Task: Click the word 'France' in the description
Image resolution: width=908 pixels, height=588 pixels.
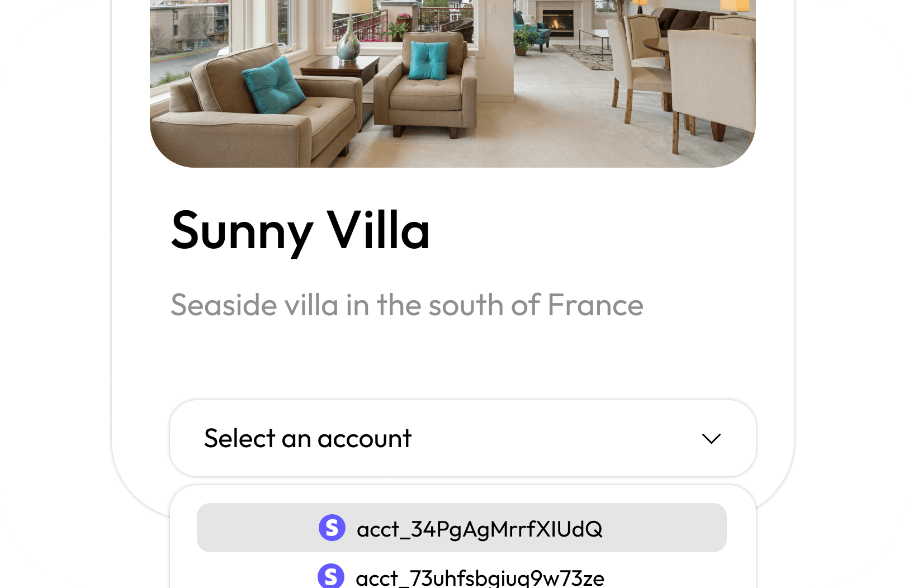Action: point(595,305)
